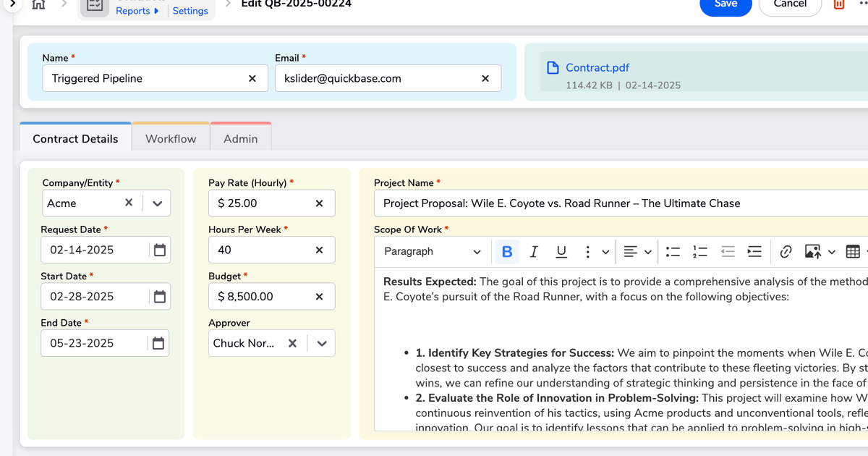This screenshot has height=456, width=868.
Task: Open the Request Date calendar picker
Action: [x=160, y=250]
